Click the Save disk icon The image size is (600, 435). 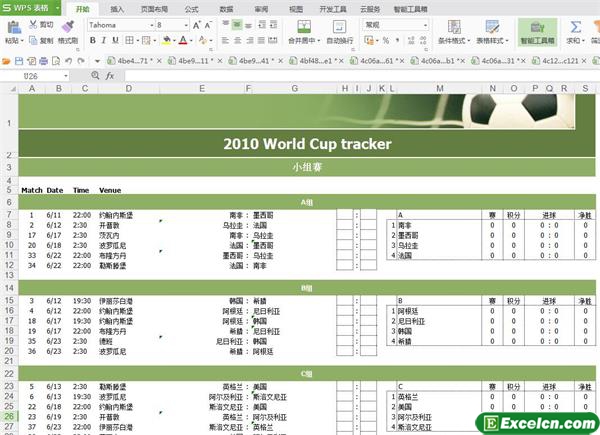(19, 61)
